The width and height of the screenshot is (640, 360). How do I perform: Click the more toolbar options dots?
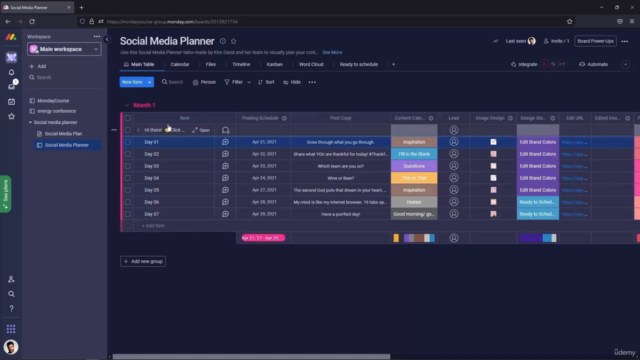(x=312, y=82)
